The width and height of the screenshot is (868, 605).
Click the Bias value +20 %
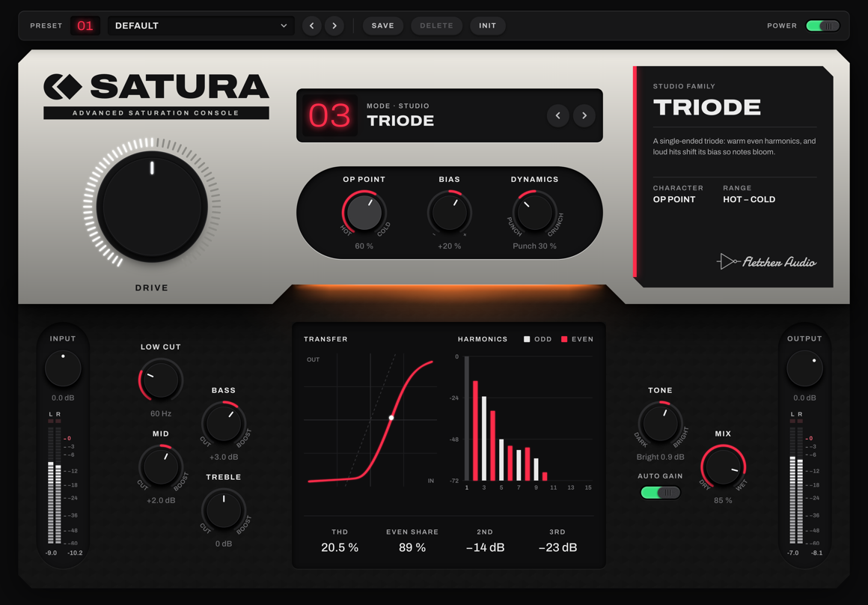point(449,246)
